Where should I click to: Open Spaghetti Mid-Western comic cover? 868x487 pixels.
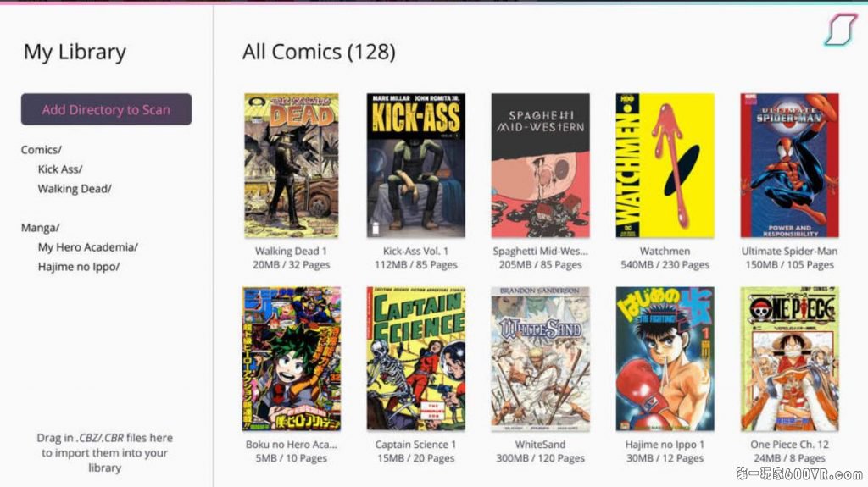(x=540, y=165)
